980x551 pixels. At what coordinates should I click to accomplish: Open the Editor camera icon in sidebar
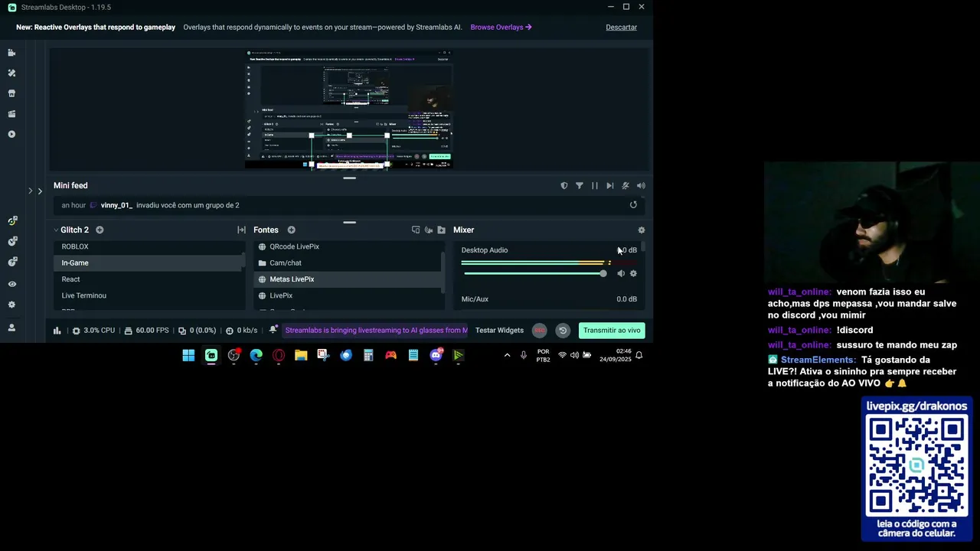pyautogui.click(x=11, y=53)
